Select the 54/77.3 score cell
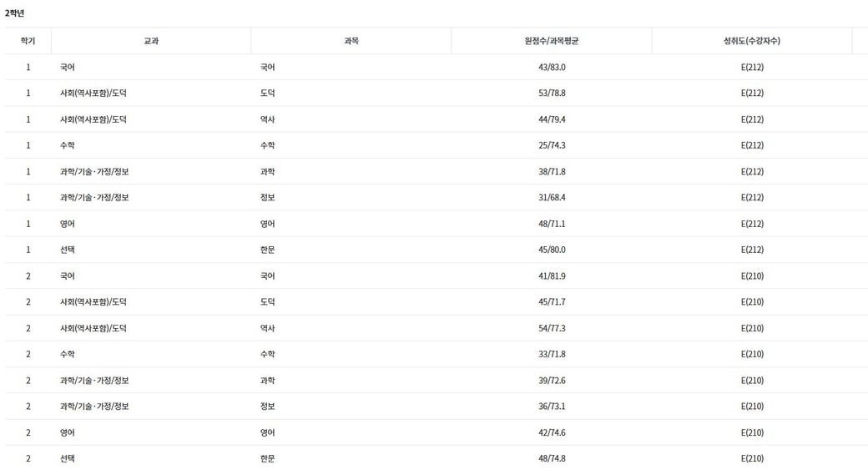 [x=552, y=328]
